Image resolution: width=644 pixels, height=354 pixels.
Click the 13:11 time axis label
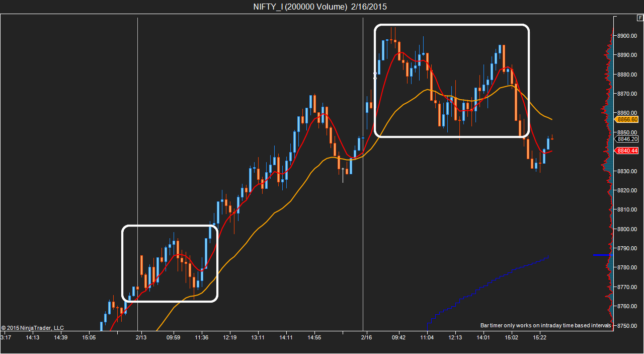(258, 337)
